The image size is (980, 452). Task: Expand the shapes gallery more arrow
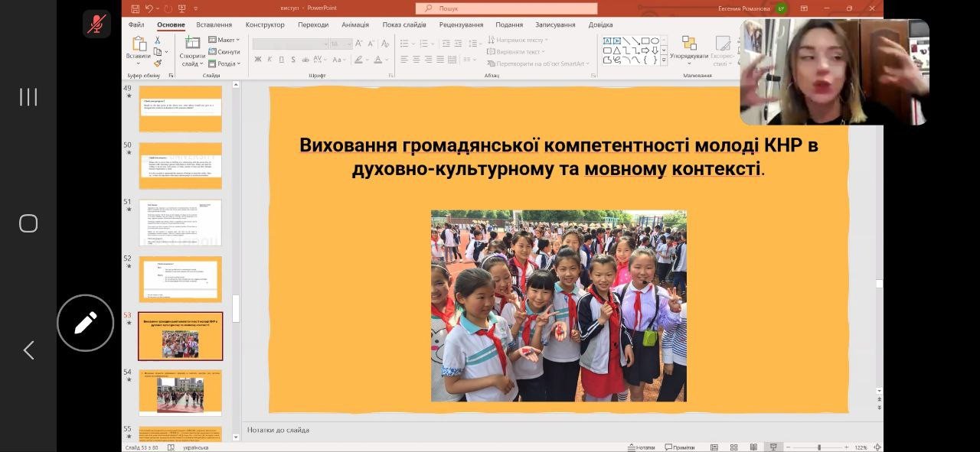click(665, 60)
